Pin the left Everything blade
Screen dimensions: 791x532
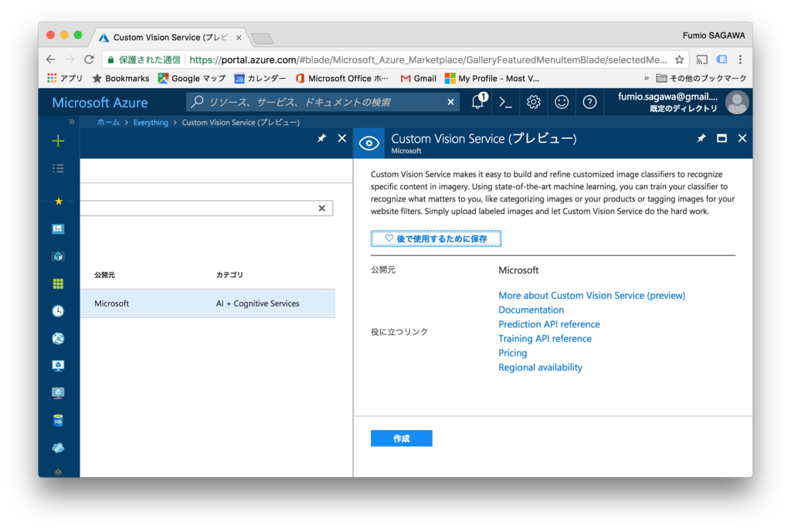tap(321, 138)
